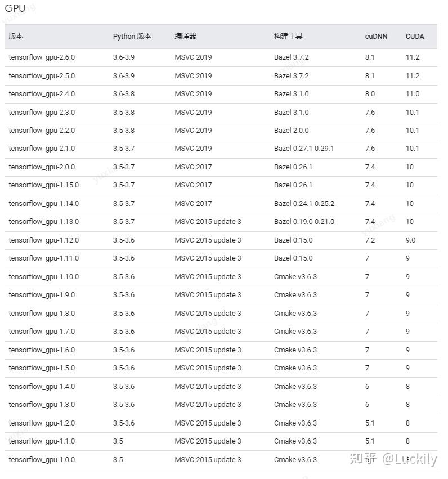Click the 编译器 column header
Viewport: 448px width, 479px height.
tap(185, 37)
